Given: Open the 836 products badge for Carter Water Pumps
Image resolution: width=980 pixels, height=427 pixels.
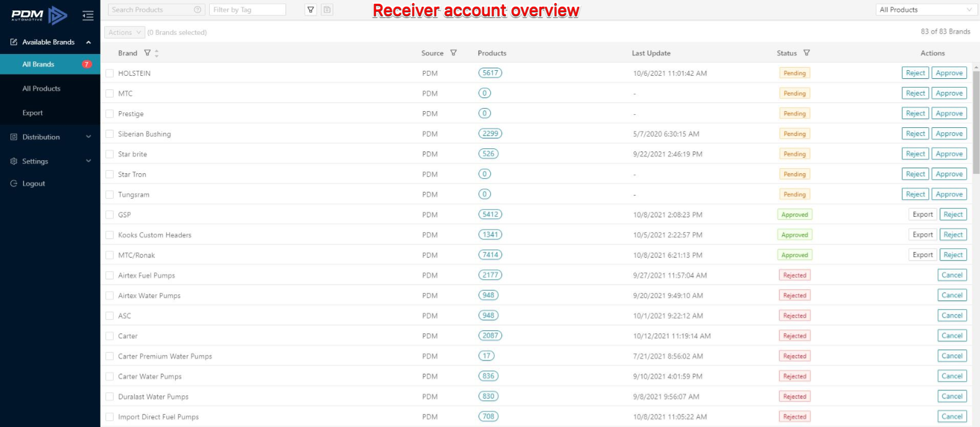Looking at the screenshot, I should click(x=488, y=376).
